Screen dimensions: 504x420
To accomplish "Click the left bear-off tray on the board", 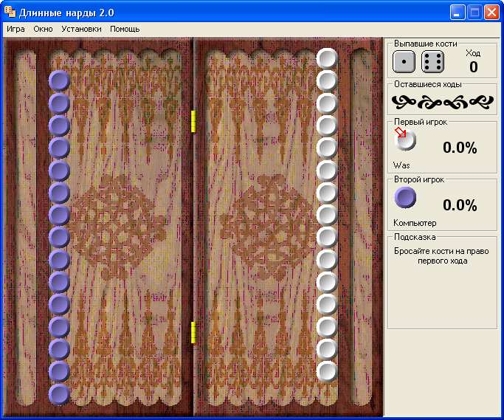I will pyautogui.click(x=26, y=227).
